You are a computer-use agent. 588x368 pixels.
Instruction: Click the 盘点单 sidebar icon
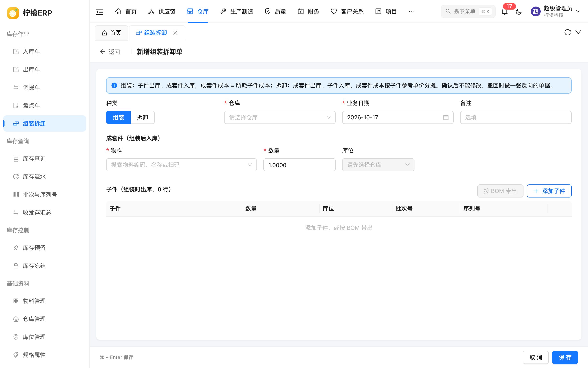tap(16, 105)
